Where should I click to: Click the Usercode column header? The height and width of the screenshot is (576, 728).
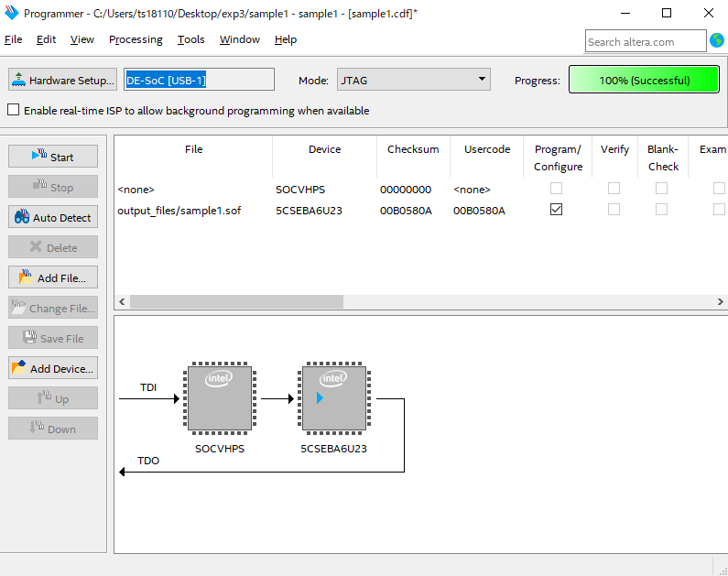tap(487, 158)
